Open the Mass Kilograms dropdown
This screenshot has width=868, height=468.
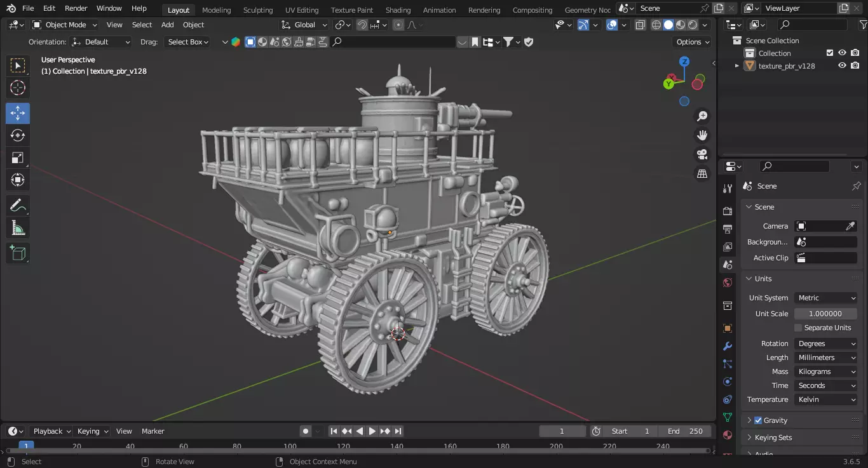[x=825, y=371]
